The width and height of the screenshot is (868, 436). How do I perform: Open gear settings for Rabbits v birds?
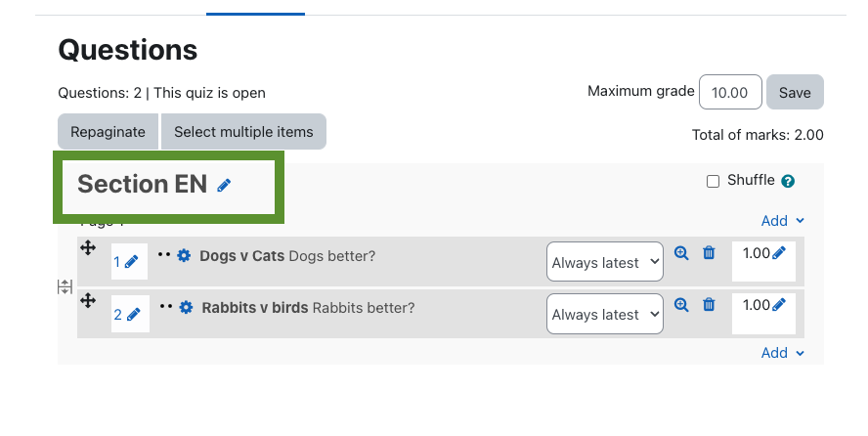point(186,307)
